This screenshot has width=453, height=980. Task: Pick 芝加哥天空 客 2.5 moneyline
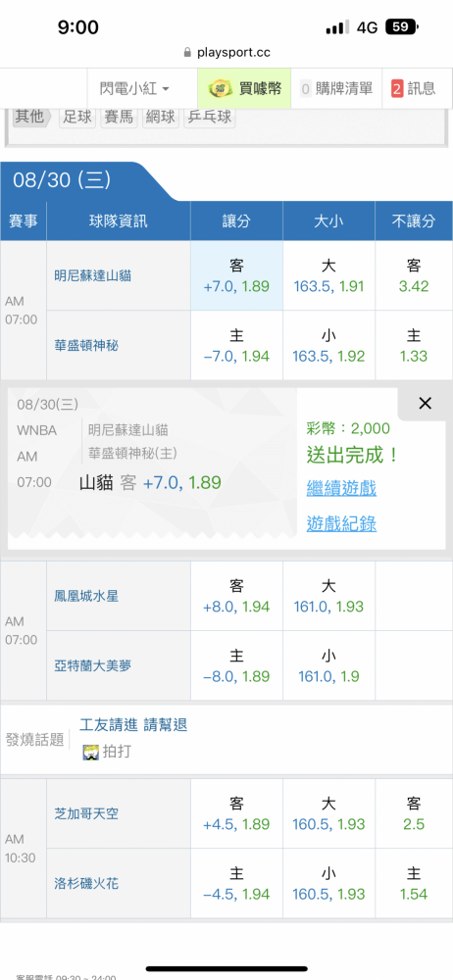(414, 813)
